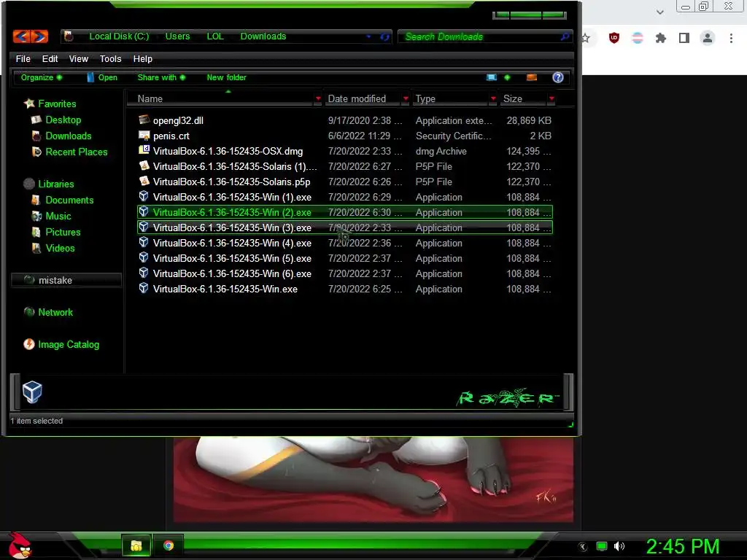
Task: Click the VirtualBox OSX.dmg file icon
Action: click(x=144, y=150)
